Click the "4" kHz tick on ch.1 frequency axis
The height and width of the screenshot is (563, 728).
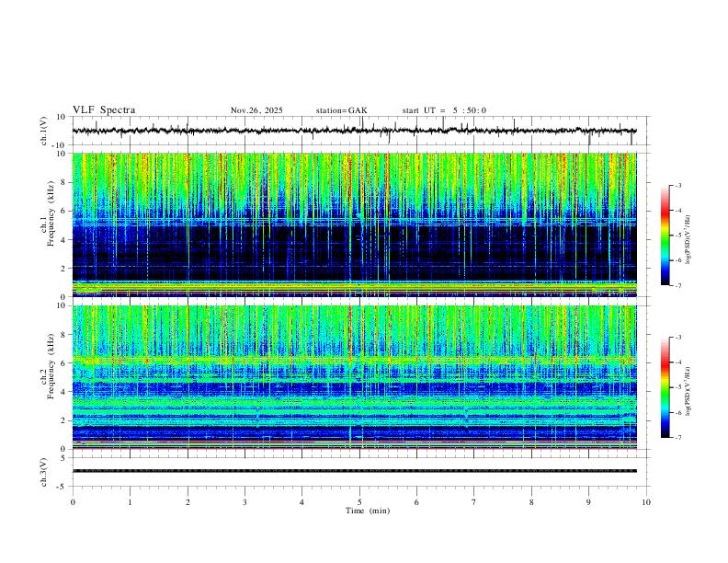[x=63, y=239]
